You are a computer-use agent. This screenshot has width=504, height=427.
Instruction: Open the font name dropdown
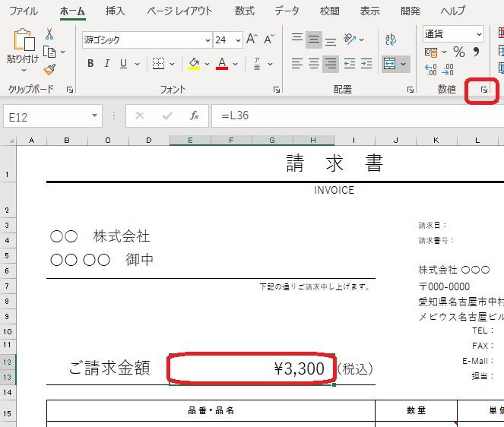click(x=208, y=40)
